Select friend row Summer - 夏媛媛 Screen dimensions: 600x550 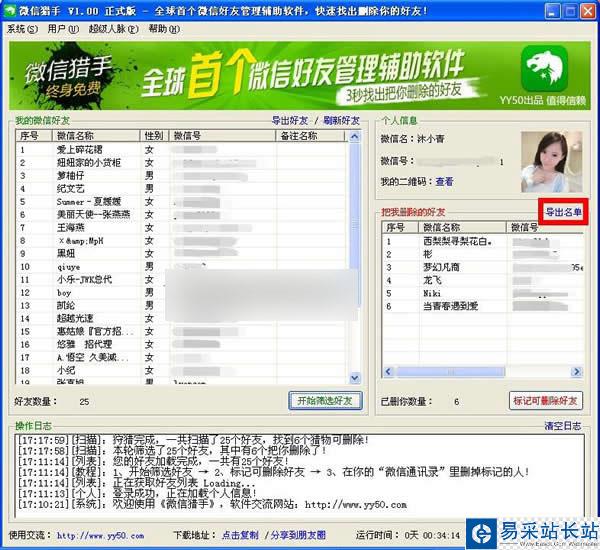(x=182, y=202)
